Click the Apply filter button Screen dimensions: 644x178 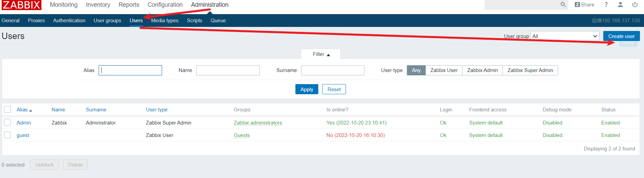point(307,89)
